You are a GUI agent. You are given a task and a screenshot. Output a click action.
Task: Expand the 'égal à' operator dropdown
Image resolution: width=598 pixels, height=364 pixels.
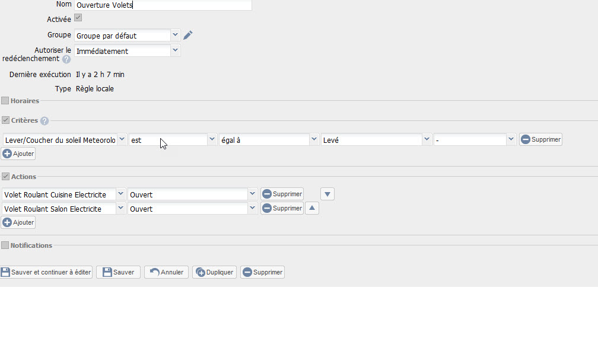(314, 139)
